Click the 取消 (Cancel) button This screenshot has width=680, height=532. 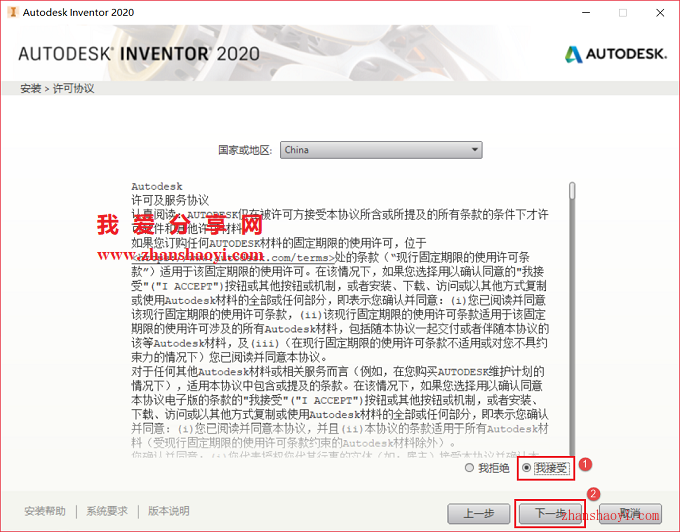click(x=631, y=513)
